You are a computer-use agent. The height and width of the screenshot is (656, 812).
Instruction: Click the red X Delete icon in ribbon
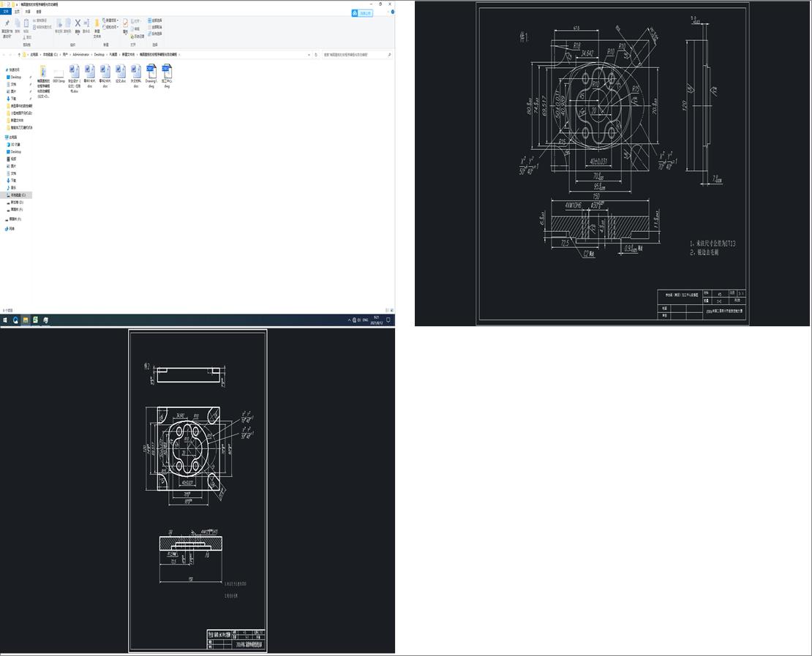point(78,24)
